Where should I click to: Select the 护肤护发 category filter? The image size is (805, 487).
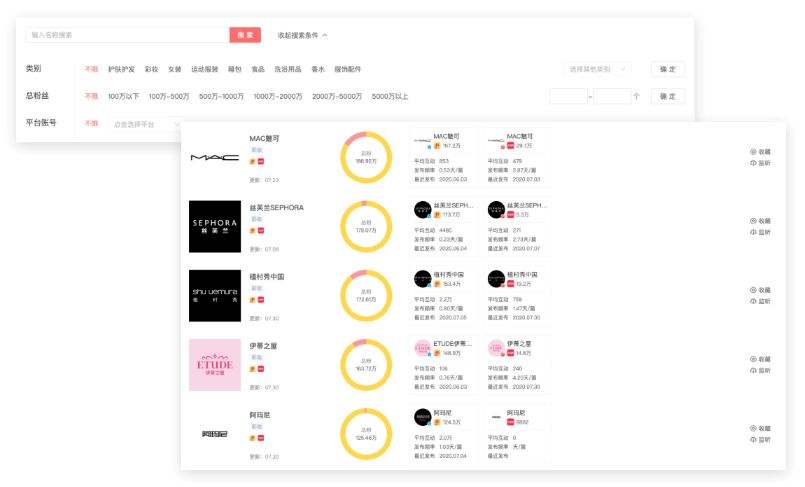[121, 69]
